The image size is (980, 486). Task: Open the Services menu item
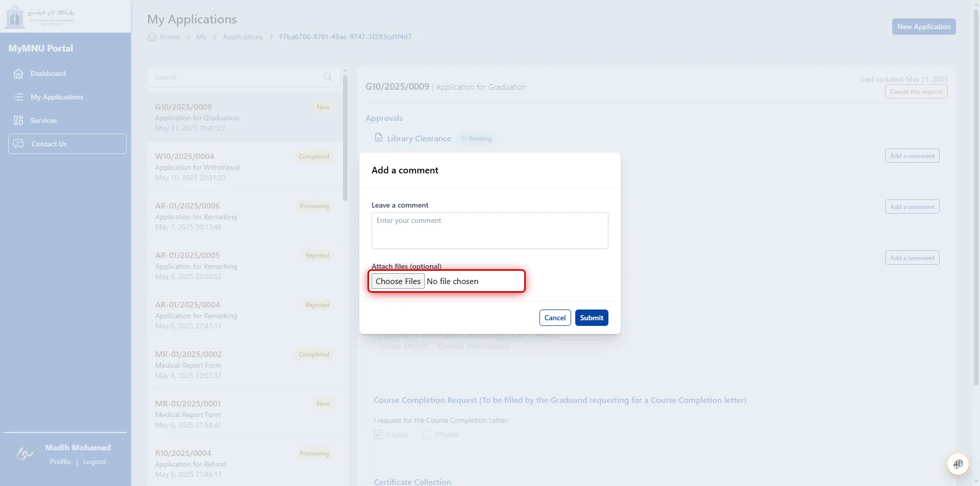coord(67,120)
